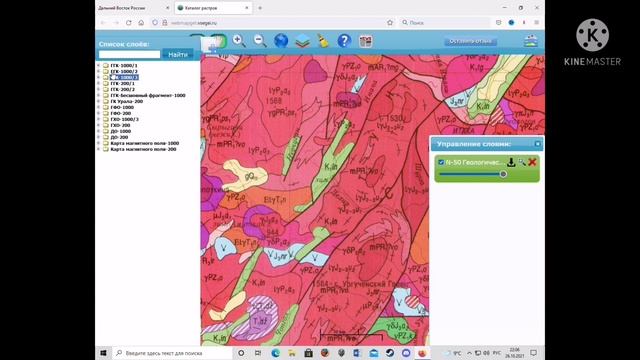640x360 pixels.
Task: Open the notification center on the taskbar
Action: [533, 353]
